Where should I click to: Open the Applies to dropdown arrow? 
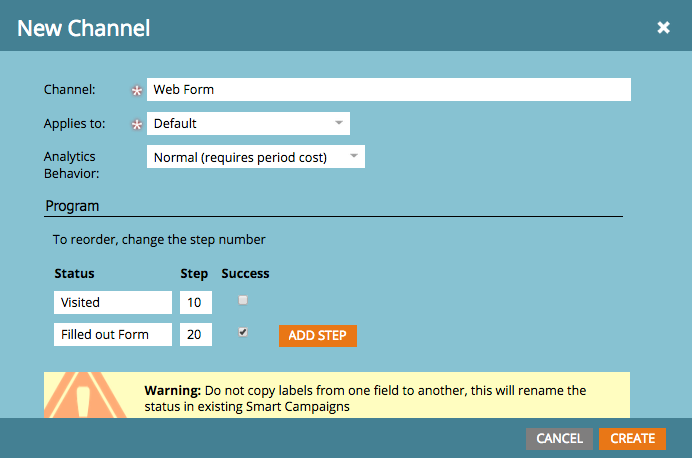(x=339, y=123)
